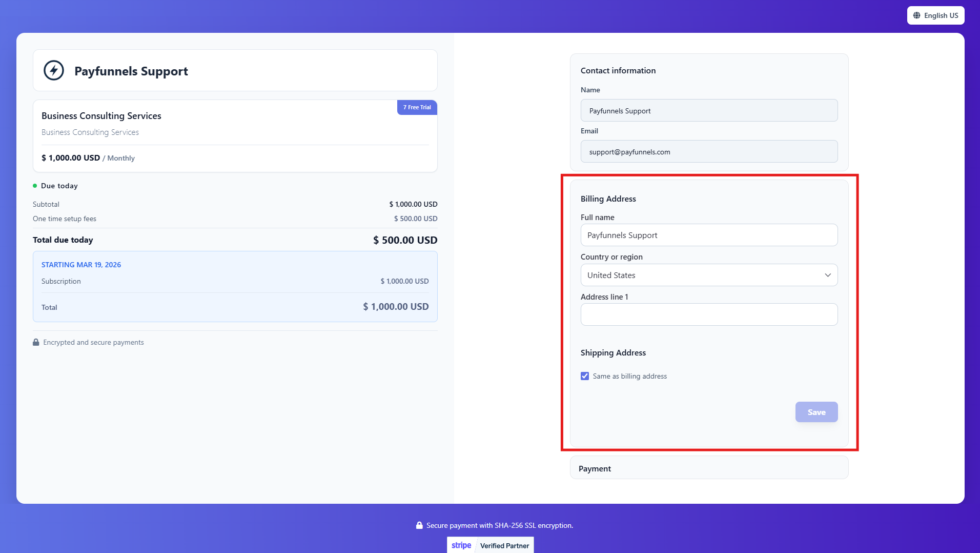Click the Total due today label
Viewport: 980px width, 553px height.
tap(63, 240)
